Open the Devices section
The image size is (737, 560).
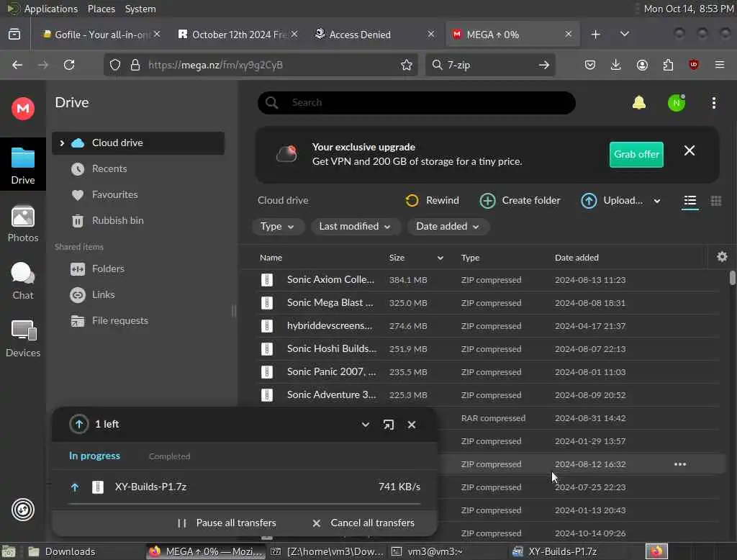pyautogui.click(x=22, y=338)
